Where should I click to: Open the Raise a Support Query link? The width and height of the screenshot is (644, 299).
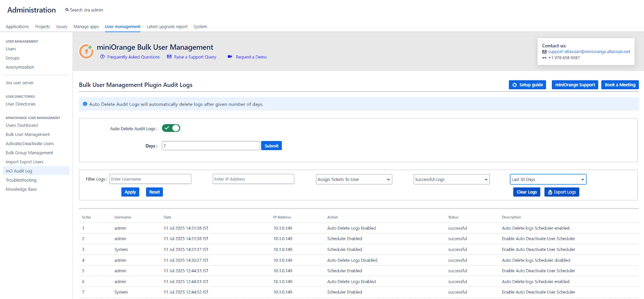click(x=195, y=57)
